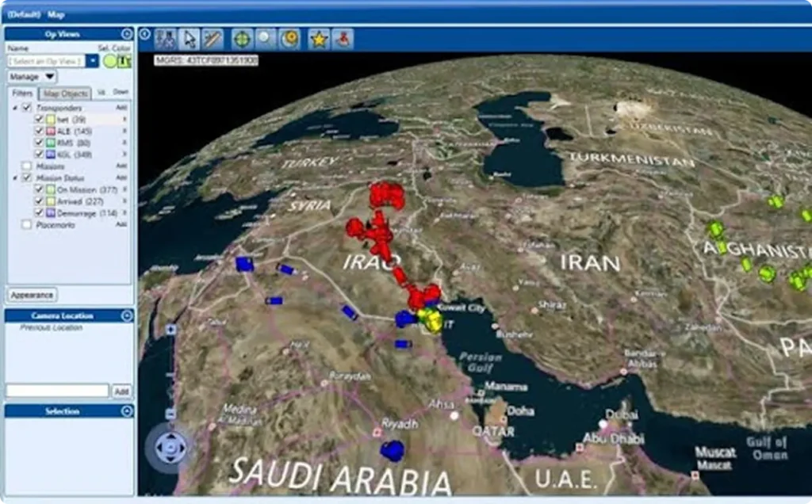Click the Sel. Color swatch

tap(109, 61)
